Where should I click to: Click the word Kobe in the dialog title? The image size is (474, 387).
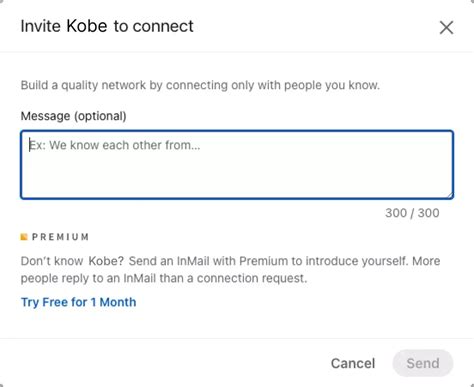pyautogui.click(x=87, y=26)
